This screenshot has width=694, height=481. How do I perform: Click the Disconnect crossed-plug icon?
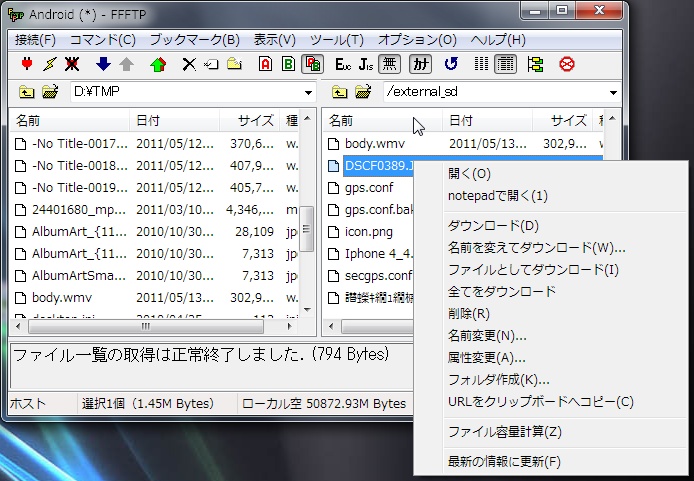tap(72, 64)
